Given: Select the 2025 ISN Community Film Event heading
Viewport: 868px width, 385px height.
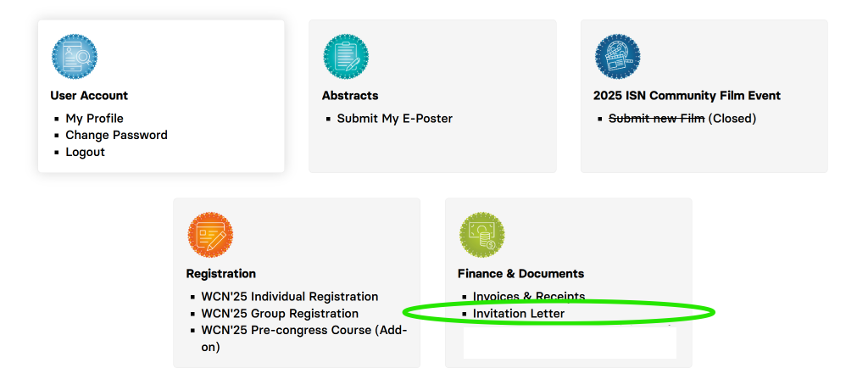Looking at the screenshot, I should (687, 96).
